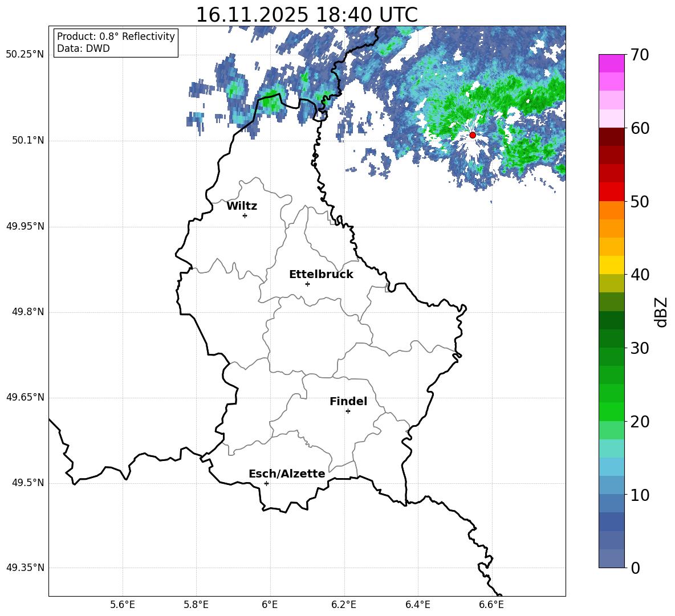Image resolution: width=675 pixels, height=616 pixels.
Task: Click the 49.95°N latitude label
Action: coord(25,227)
